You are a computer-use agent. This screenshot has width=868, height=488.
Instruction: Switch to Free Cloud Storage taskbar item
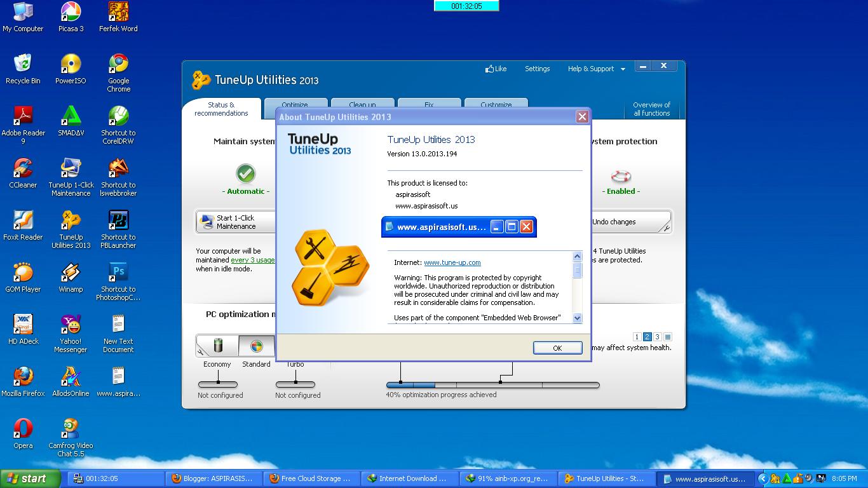click(x=312, y=478)
